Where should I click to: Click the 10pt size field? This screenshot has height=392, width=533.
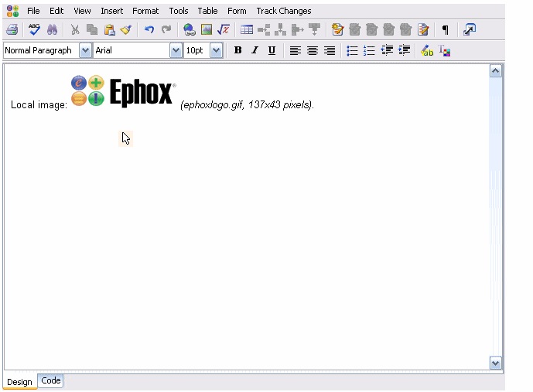tap(197, 50)
